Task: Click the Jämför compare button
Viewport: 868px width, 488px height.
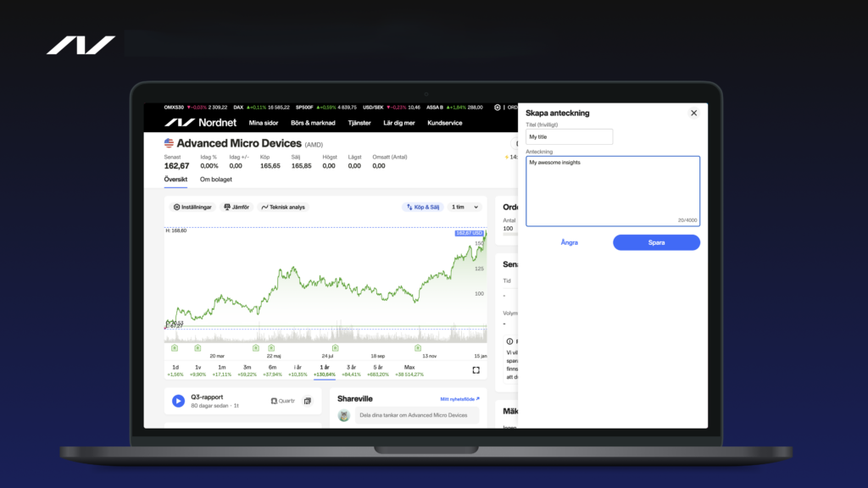Action: coord(236,207)
